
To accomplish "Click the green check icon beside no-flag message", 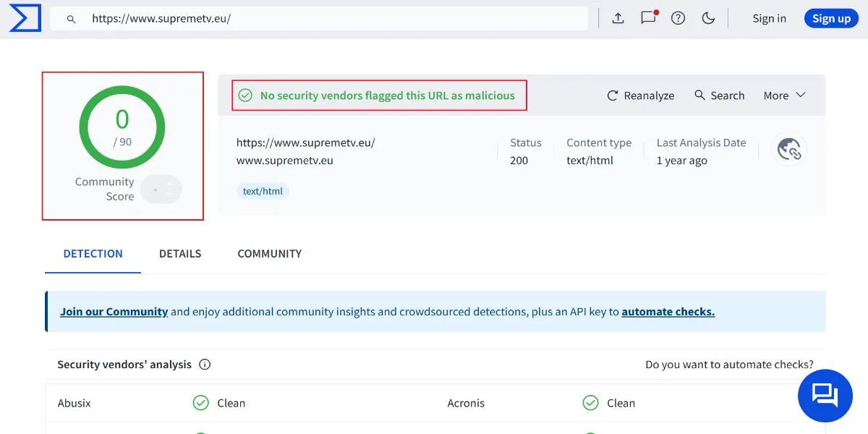I will [x=245, y=95].
